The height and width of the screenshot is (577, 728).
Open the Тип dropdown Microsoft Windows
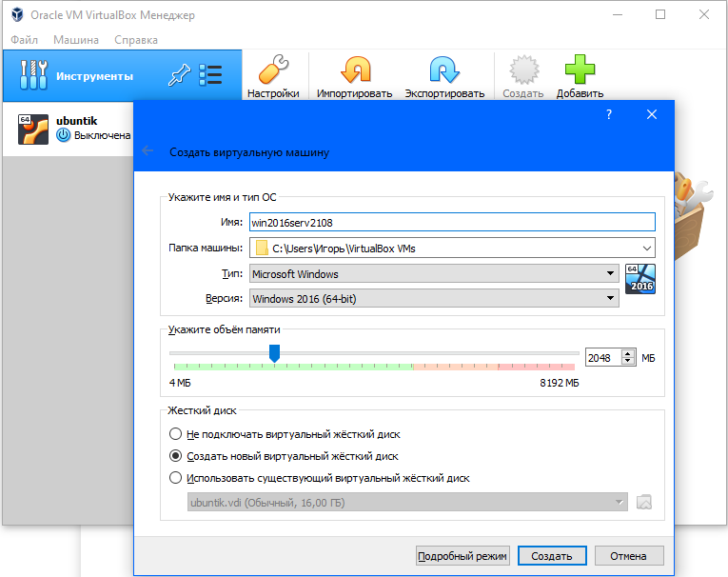(434, 273)
